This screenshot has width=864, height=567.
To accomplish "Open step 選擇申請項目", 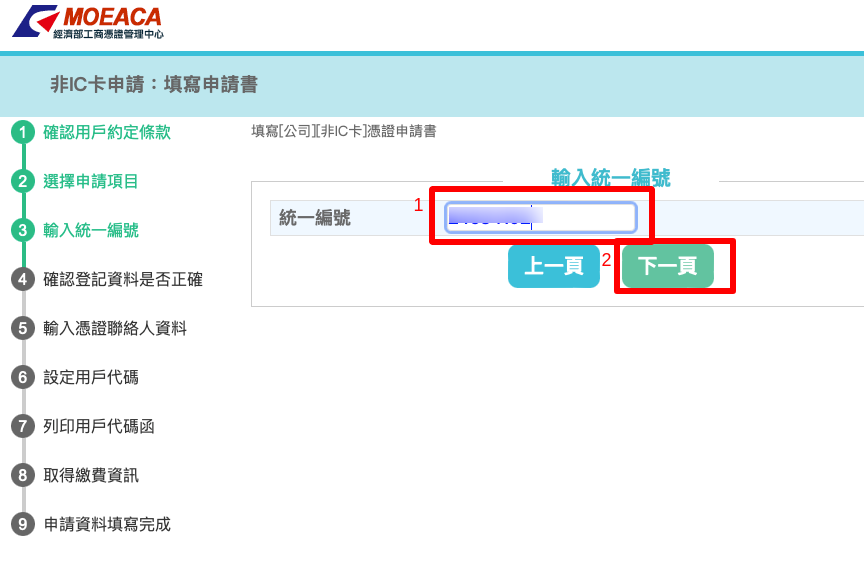I will [x=91, y=181].
